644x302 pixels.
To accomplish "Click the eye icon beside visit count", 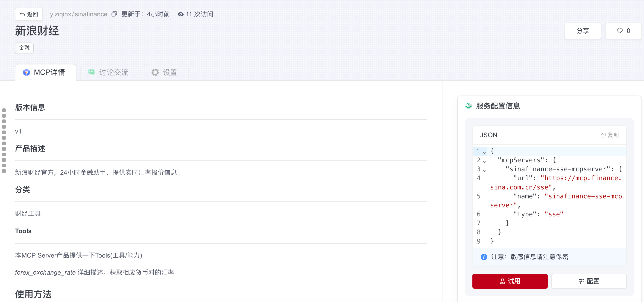I will click(181, 14).
